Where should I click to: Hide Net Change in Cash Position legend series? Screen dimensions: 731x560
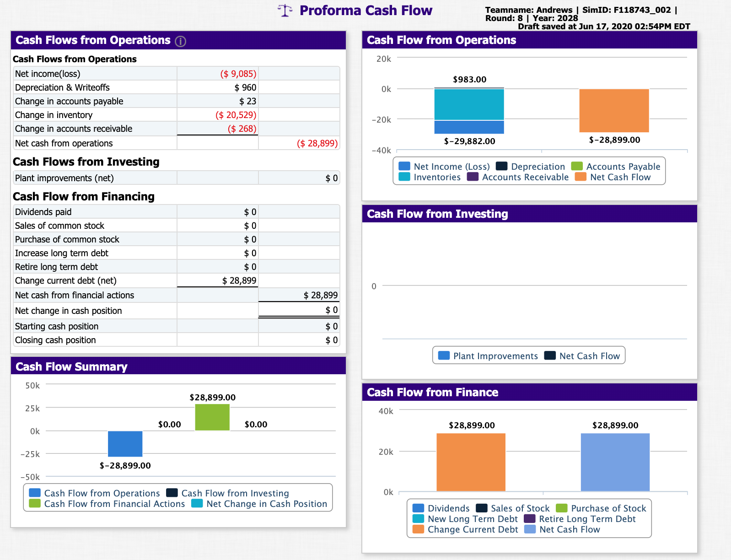pyautogui.click(x=259, y=504)
